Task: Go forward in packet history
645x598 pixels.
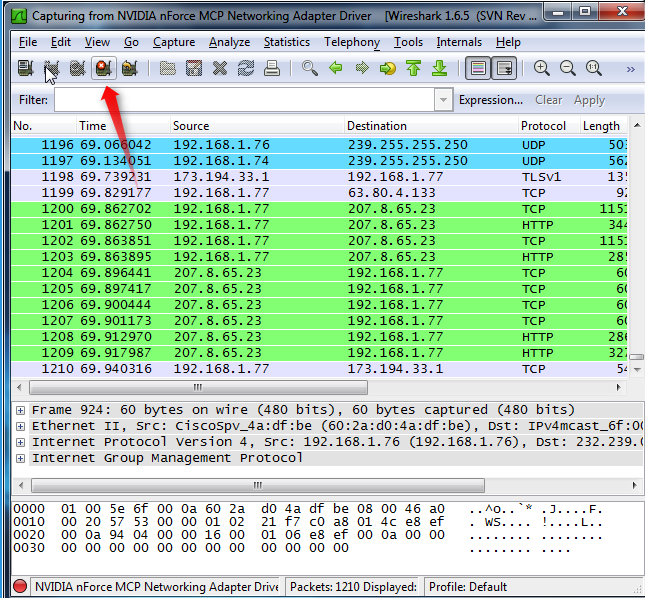Action: [362, 68]
